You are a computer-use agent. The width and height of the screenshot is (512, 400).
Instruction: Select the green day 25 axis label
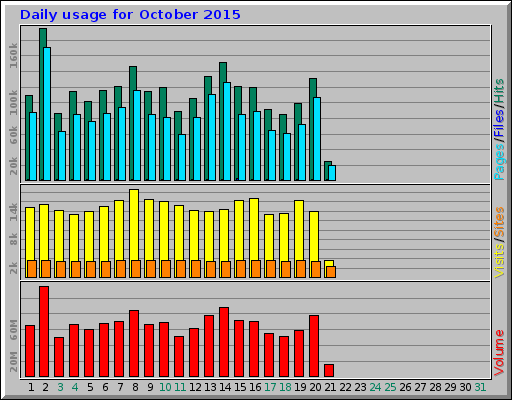click(390, 387)
